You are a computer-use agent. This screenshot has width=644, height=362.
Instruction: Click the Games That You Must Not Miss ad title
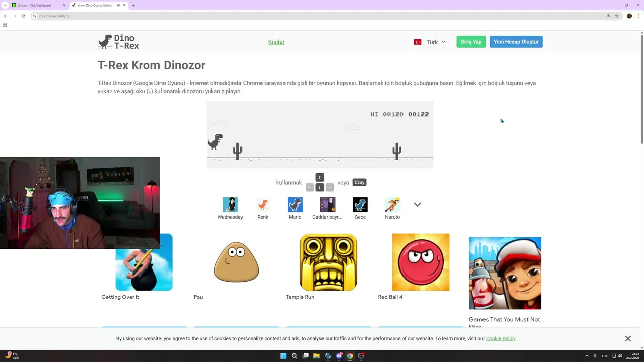(x=504, y=322)
